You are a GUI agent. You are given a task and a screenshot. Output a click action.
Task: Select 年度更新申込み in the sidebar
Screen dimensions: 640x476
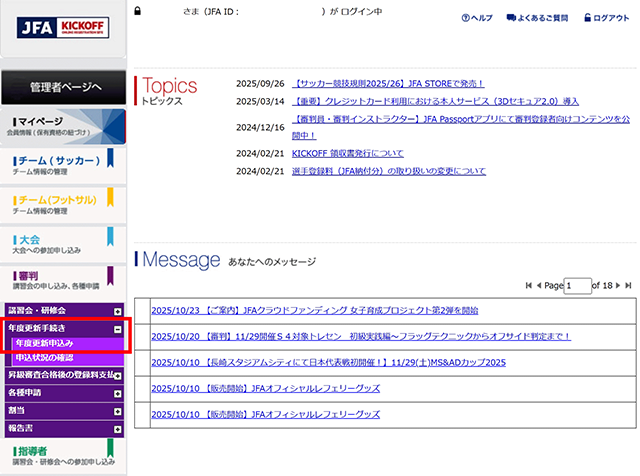[44, 343]
